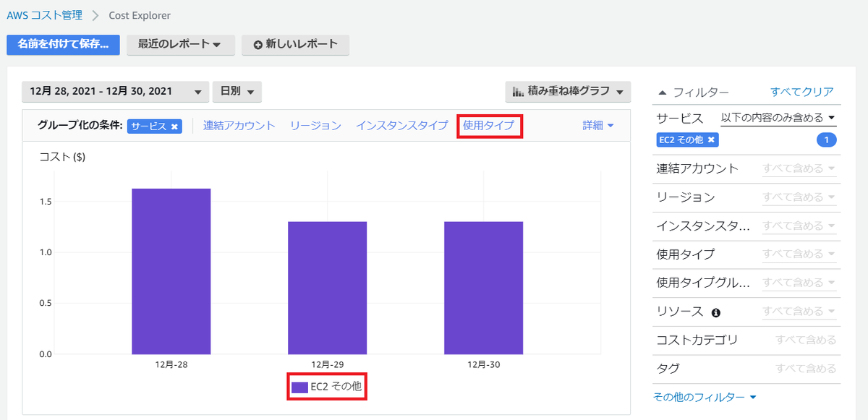Remove EC2 その他 filter tag
Image resolution: width=868 pixels, height=420 pixels.
coord(711,140)
